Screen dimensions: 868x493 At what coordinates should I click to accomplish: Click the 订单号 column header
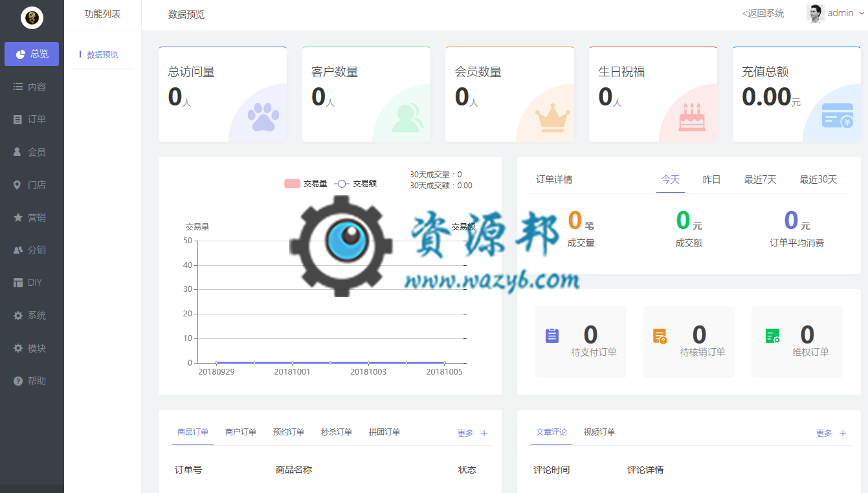point(188,470)
